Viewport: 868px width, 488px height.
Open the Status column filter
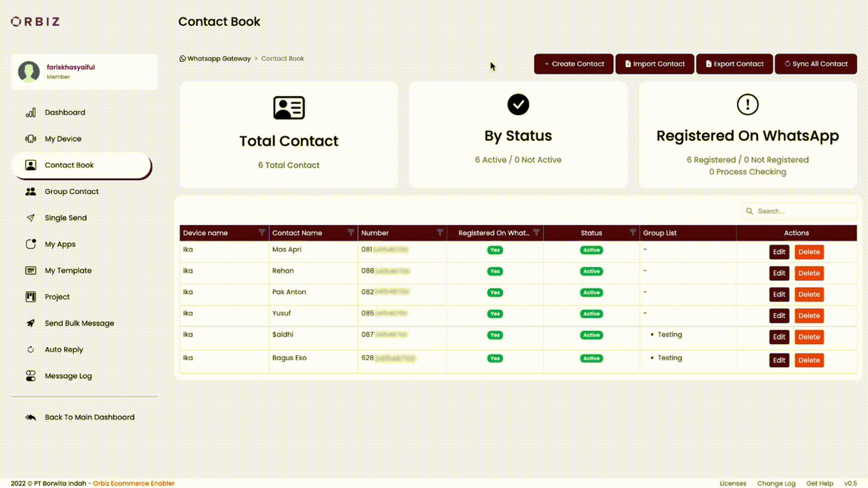pyautogui.click(x=632, y=232)
